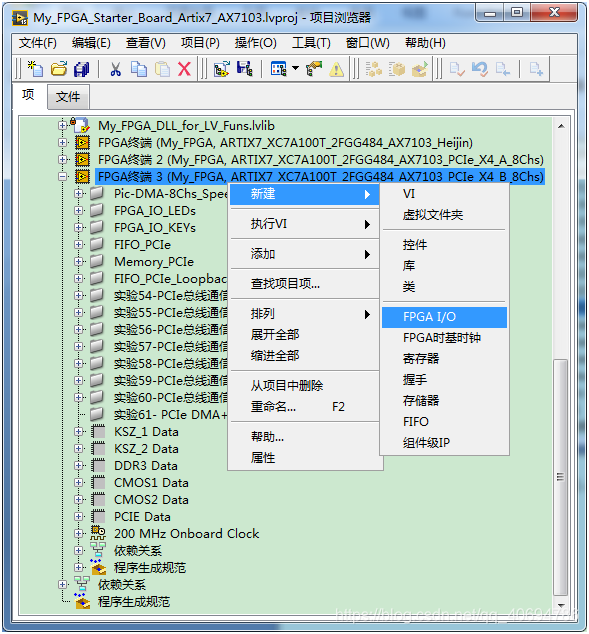Click the yellow warning triangle icon

[x=336, y=69]
